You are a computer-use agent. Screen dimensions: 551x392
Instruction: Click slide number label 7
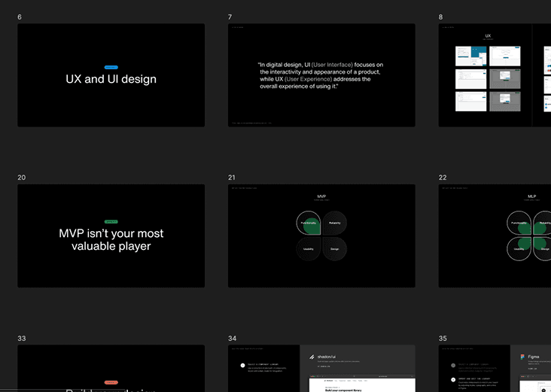[x=230, y=17]
